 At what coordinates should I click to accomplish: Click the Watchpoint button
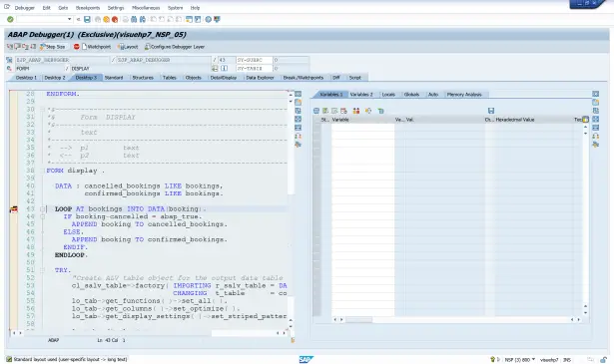pyautogui.click(x=96, y=47)
